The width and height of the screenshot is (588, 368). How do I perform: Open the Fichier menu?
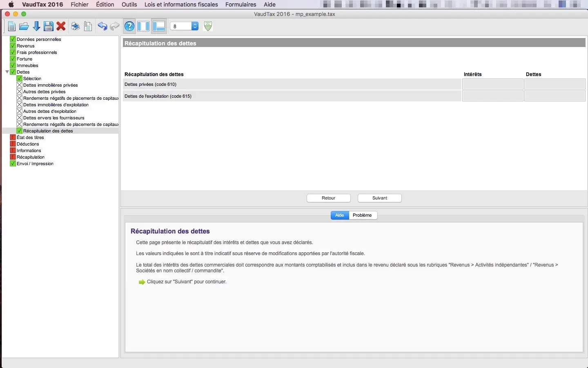tap(80, 4)
